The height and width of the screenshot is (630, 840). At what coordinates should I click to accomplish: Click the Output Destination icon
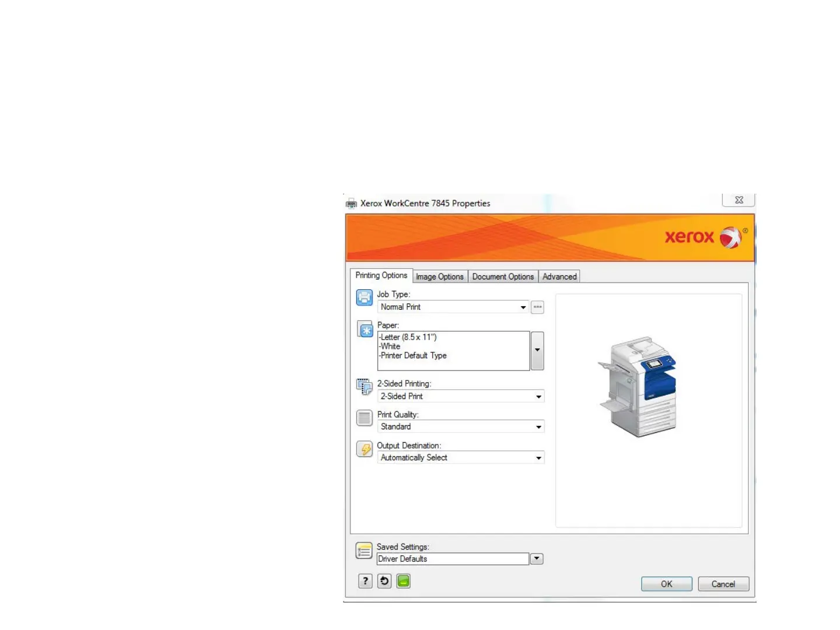(365, 449)
